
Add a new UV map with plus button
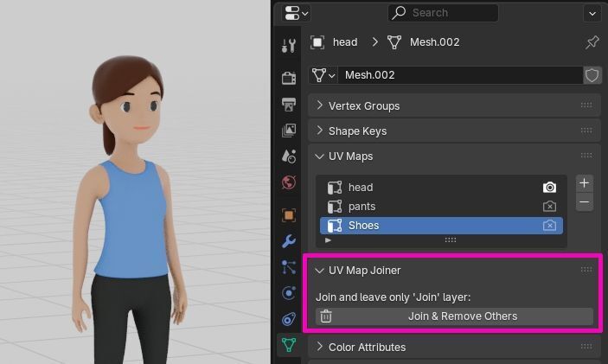pyautogui.click(x=585, y=183)
